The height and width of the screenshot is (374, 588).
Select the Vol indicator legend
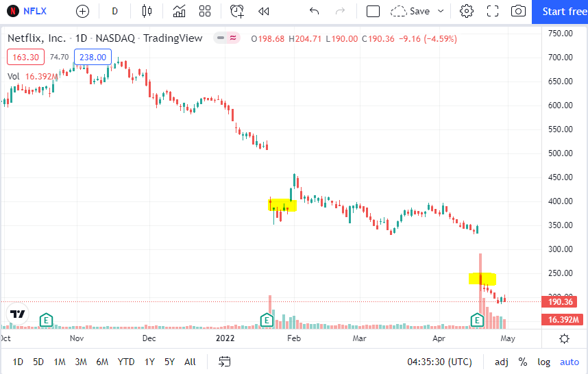pos(14,77)
